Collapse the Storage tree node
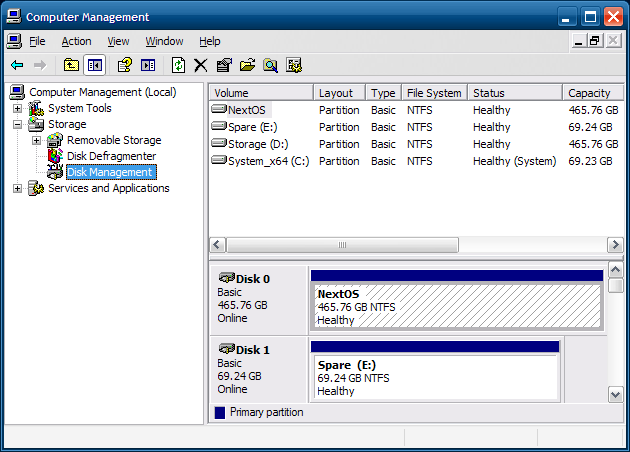 (17, 124)
